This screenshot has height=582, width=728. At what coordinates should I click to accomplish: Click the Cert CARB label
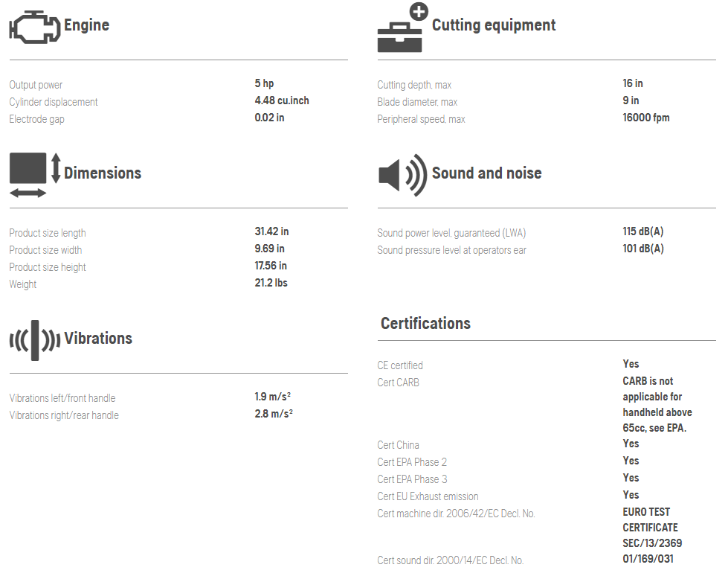[x=398, y=383]
